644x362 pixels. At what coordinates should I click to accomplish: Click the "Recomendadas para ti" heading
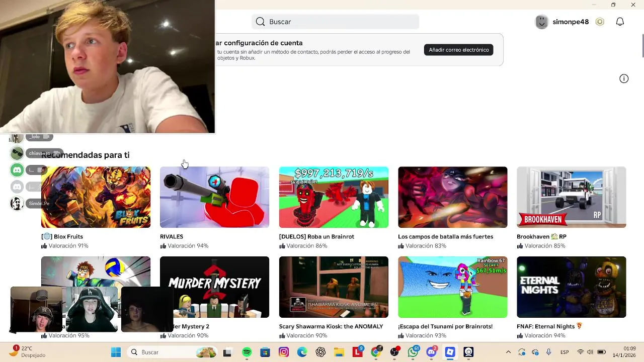click(x=86, y=155)
